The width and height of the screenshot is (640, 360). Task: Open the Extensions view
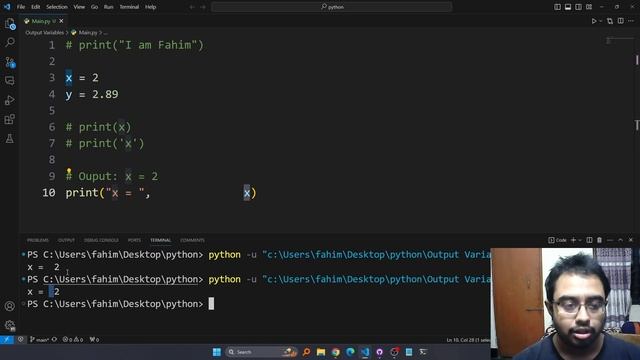coord(10,119)
